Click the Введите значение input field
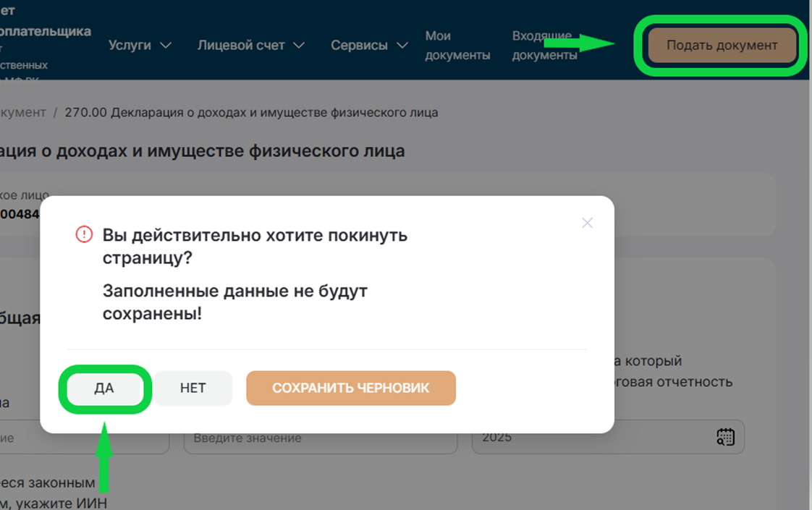Image resolution: width=812 pixels, height=510 pixels. [x=321, y=438]
